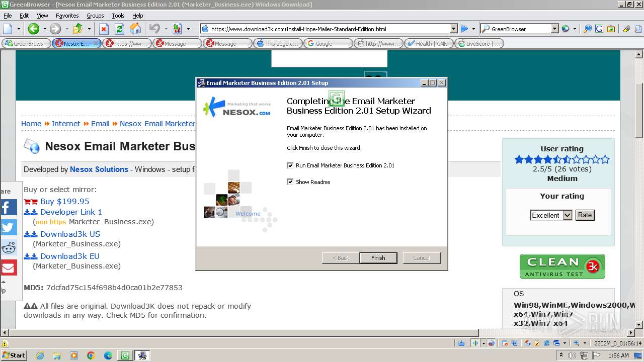Click the red green toolbar utility icon
The image size is (644, 362).
pos(177,29)
